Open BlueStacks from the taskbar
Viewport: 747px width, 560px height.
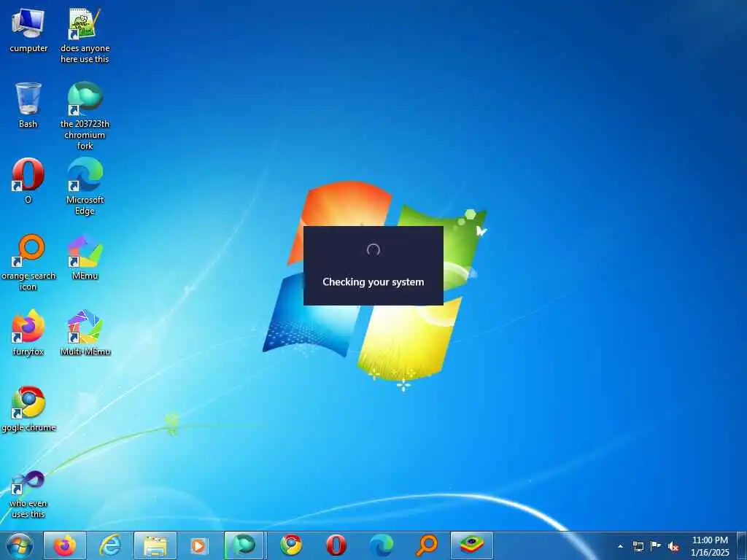click(472, 545)
